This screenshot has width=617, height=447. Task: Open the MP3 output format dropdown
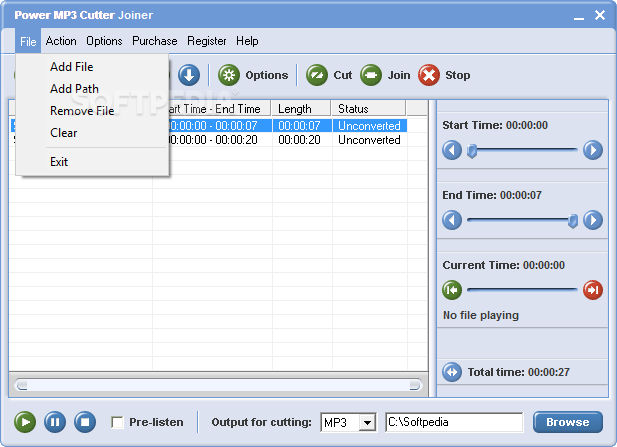pos(368,423)
